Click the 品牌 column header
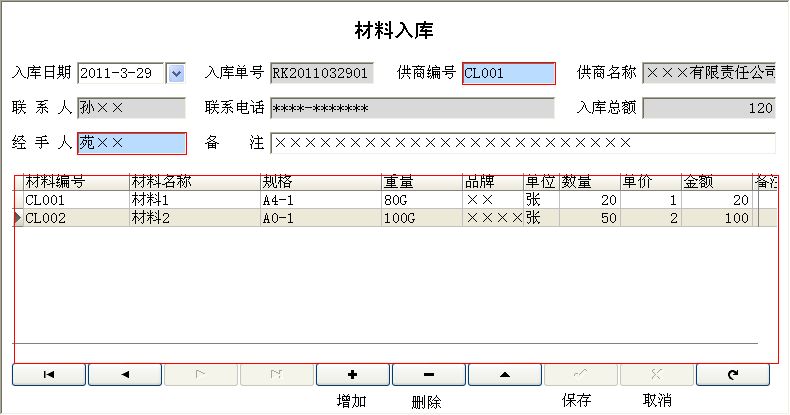The width and height of the screenshot is (790, 415). 493,182
